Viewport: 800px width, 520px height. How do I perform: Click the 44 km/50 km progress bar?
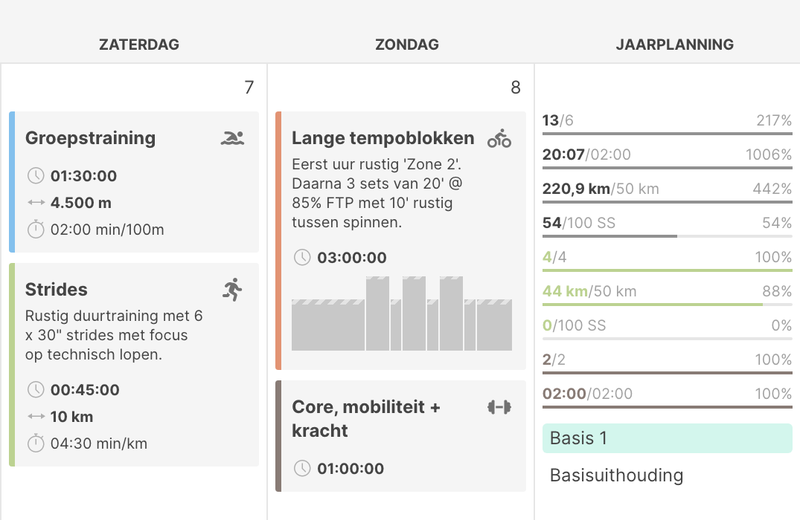667,304
